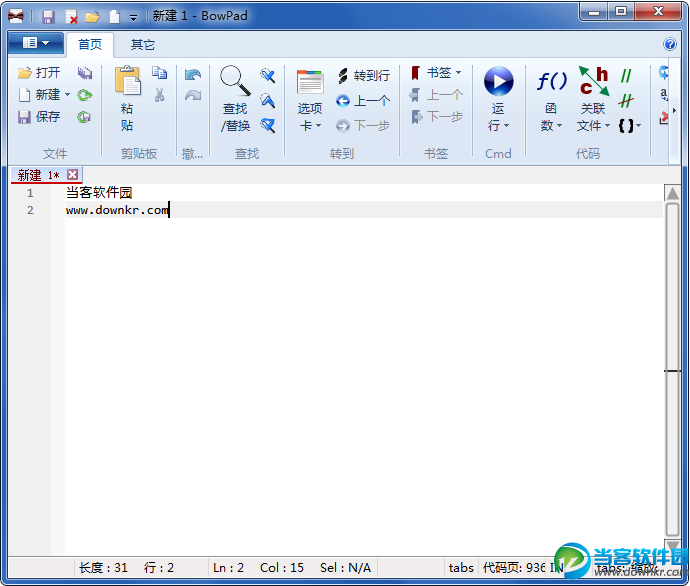Close the 新建 1* document tab
This screenshot has height=586, width=690.
tap(73, 175)
